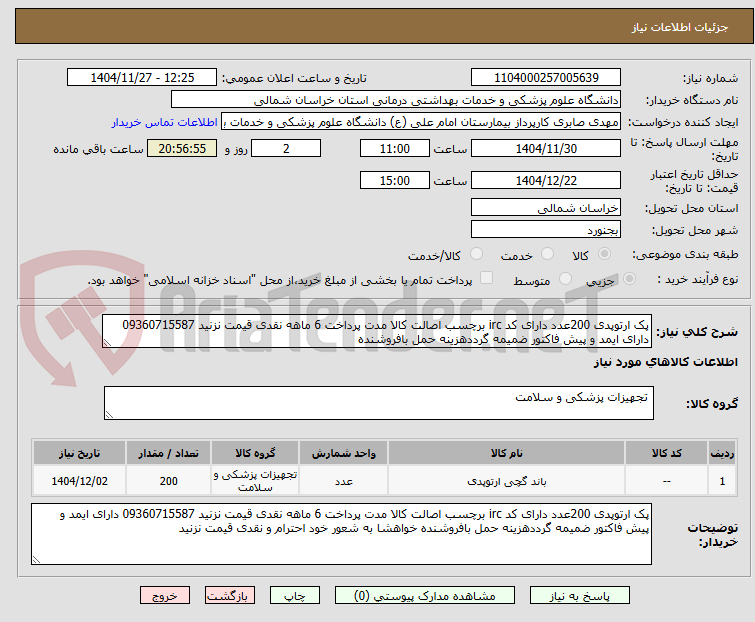Click the label نوع فرآیند خرید

698,279
